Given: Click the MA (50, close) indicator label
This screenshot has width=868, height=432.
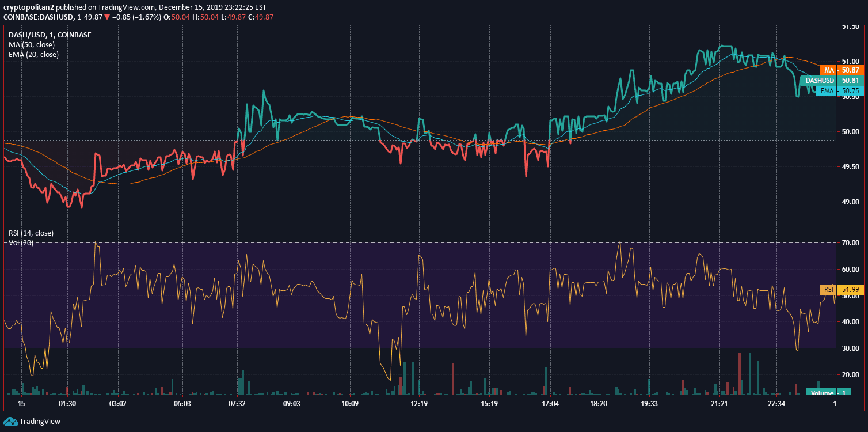Looking at the screenshot, I should pyautogui.click(x=32, y=44).
